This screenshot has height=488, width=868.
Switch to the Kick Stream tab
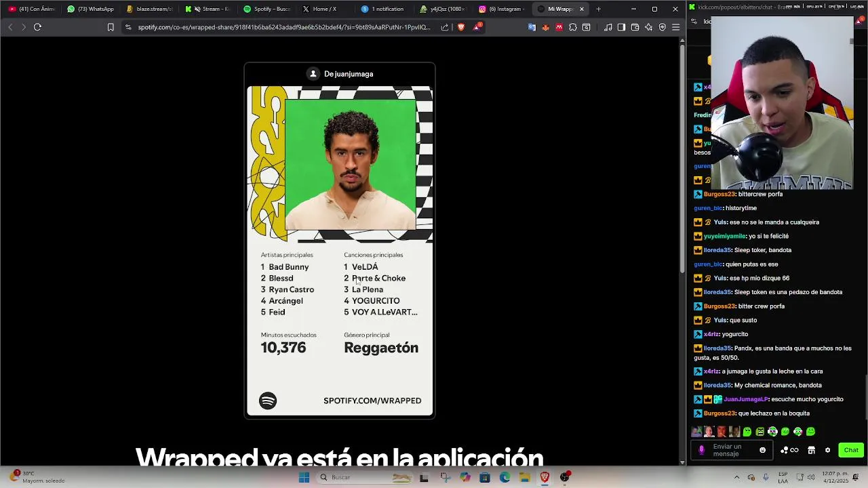(x=208, y=9)
